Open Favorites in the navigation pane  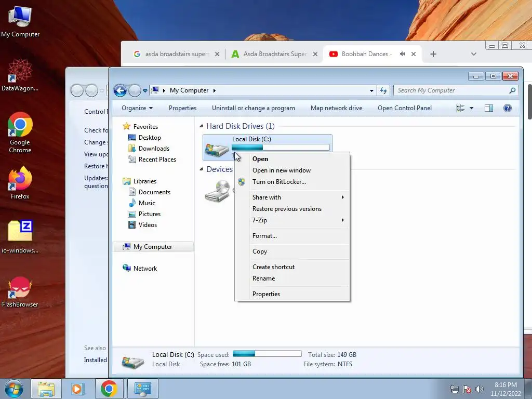[140, 127]
